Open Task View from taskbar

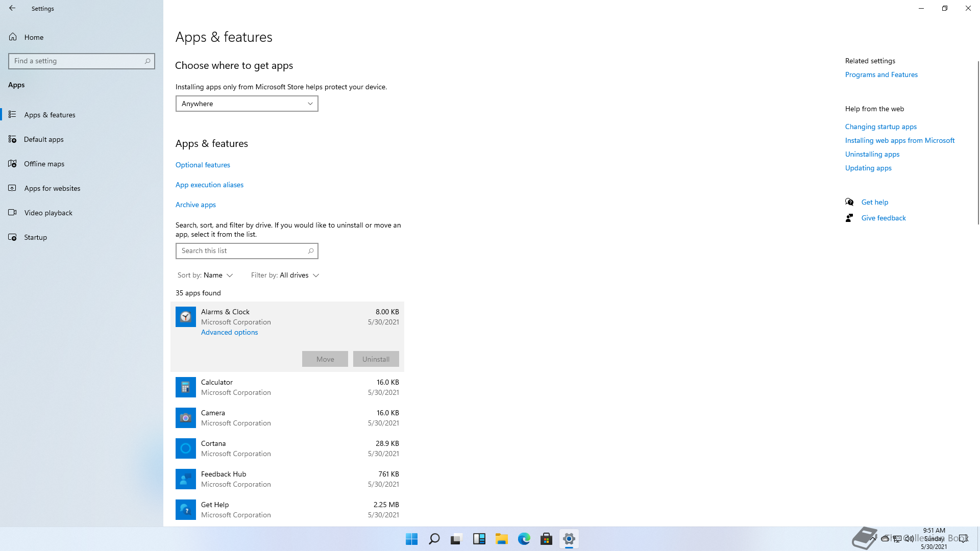[x=456, y=539]
